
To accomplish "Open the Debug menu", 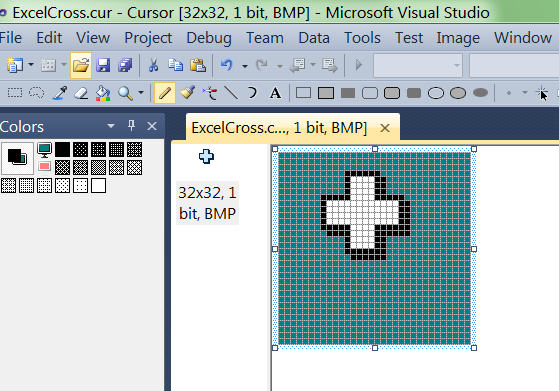I will 209,38.
